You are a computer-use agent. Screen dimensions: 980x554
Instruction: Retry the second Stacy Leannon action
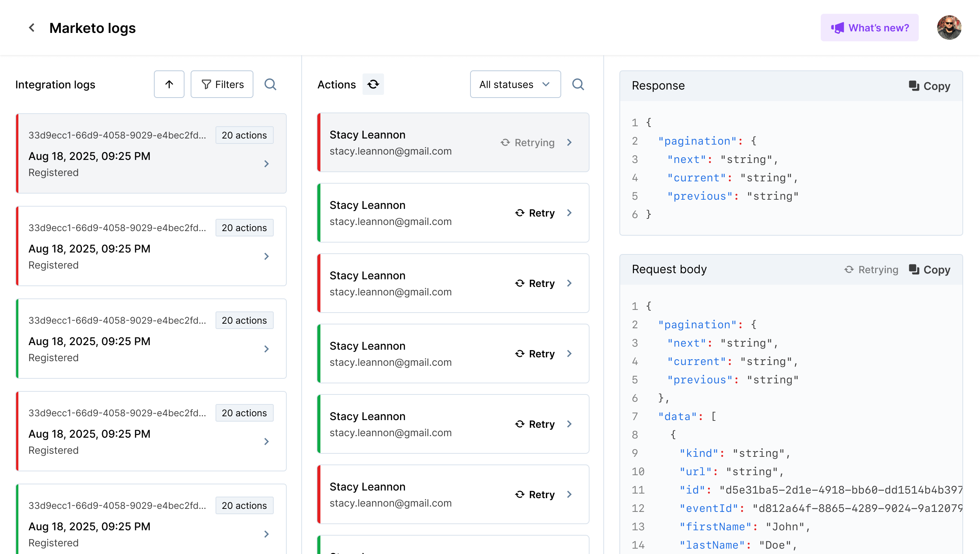(x=535, y=213)
